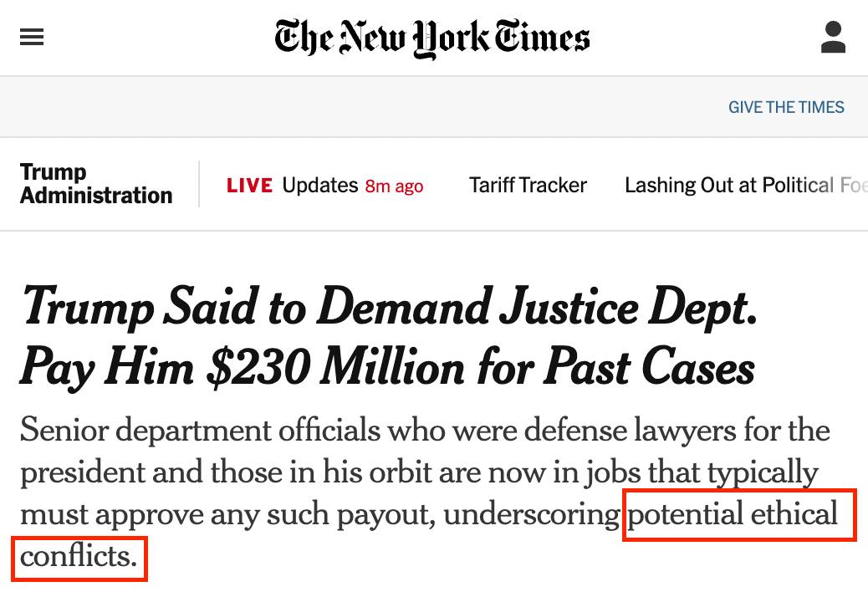Click the word underscoring in summary
Screen dimensions: 868x597
[531, 514]
